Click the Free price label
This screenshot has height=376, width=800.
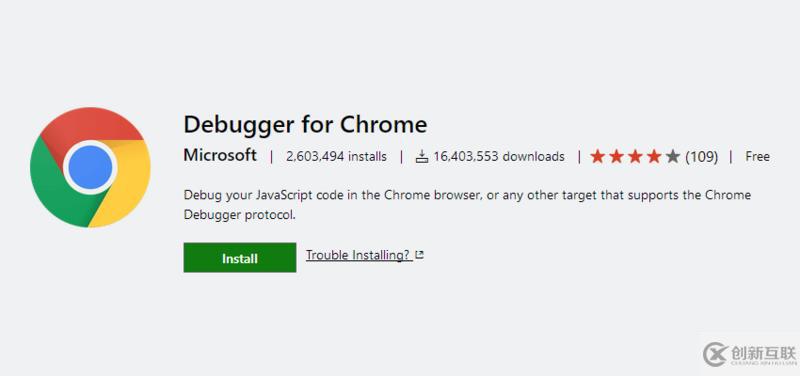pyautogui.click(x=757, y=156)
